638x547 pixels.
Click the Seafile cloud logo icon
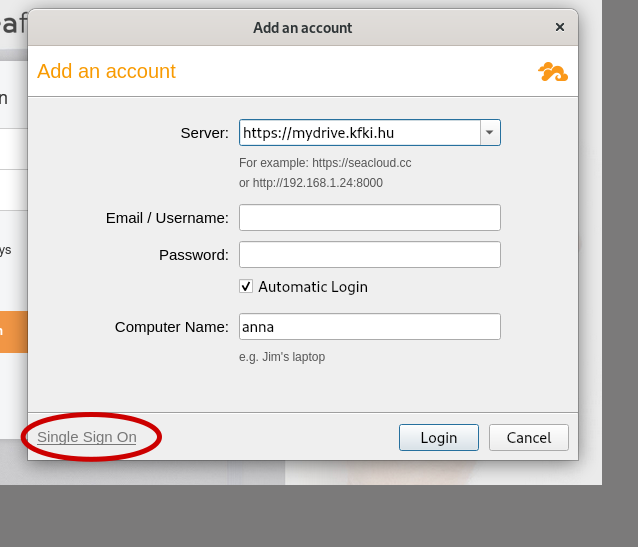tap(553, 72)
